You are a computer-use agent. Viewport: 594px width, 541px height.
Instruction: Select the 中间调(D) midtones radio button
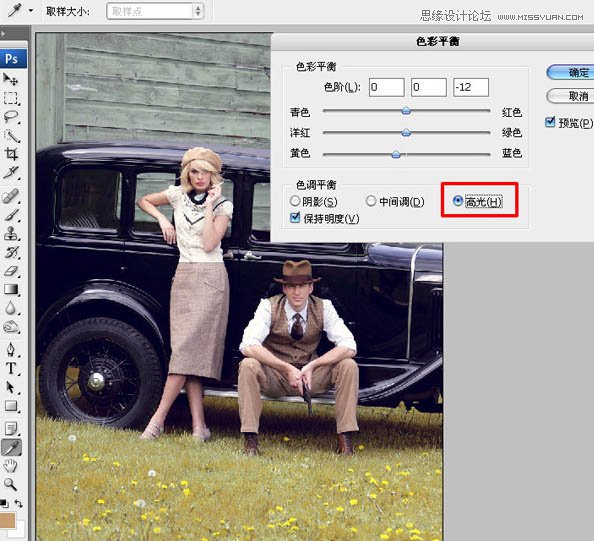[x=371, y=201]
